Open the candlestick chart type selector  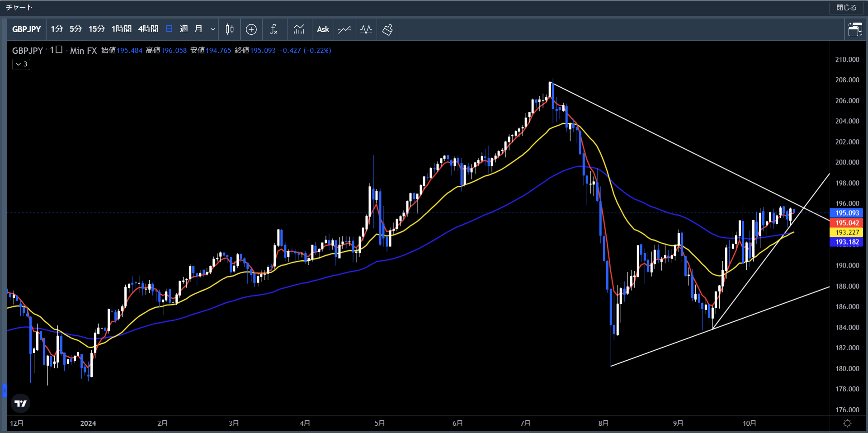pos(230,29)
